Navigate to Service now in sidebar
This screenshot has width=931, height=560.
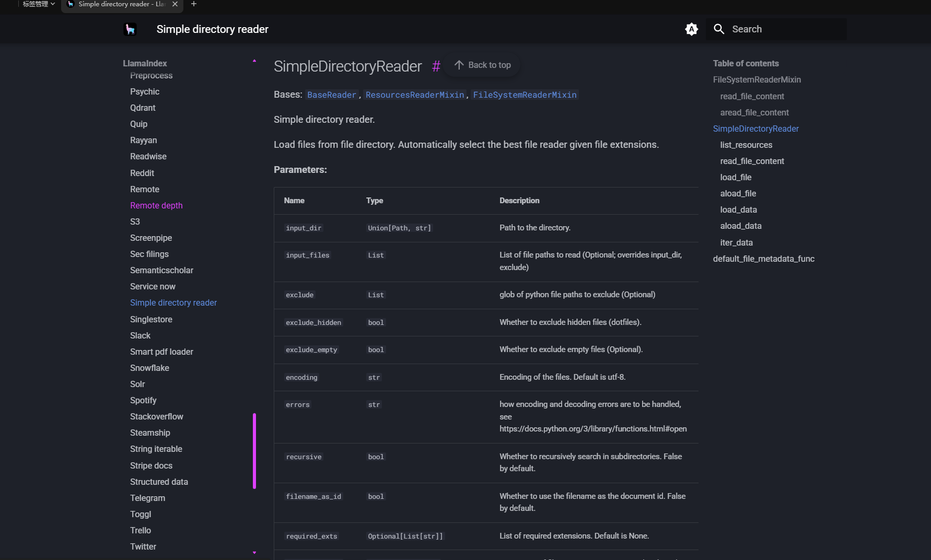point(153,286)
